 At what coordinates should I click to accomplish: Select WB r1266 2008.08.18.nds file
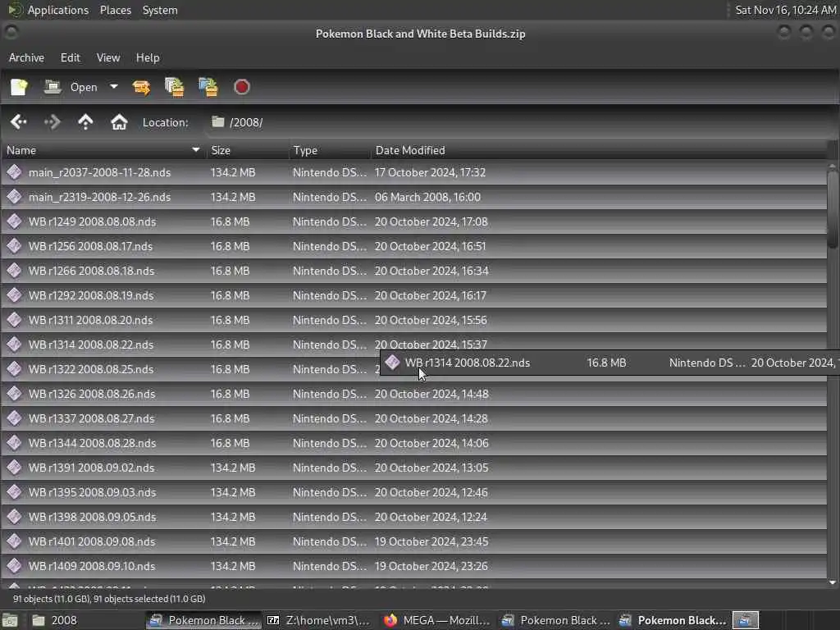[413, 271]
